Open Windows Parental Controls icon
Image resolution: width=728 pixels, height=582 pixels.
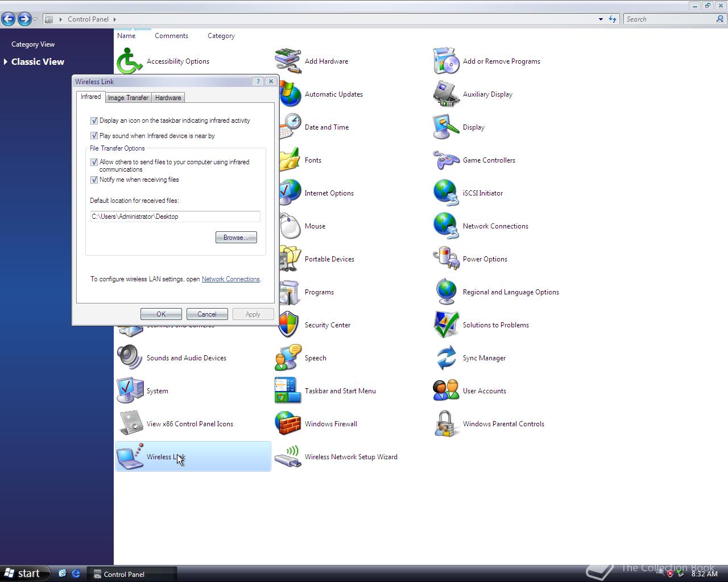[446, 423]
